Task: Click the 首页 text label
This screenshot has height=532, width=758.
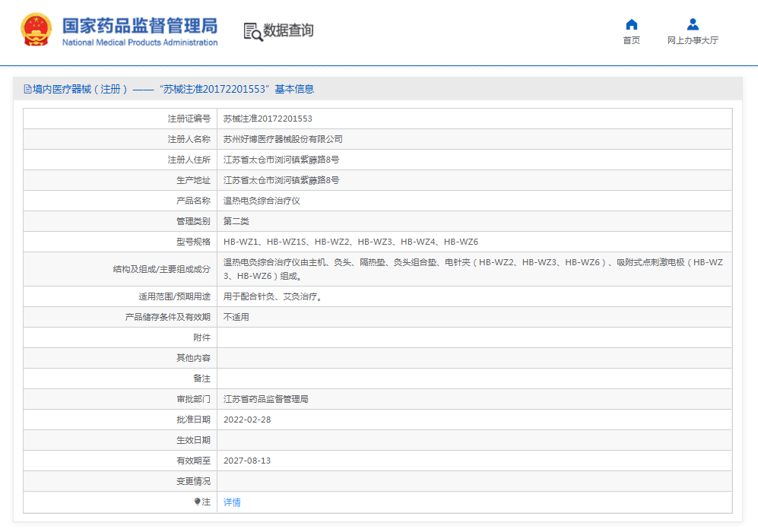Action: (631, 40)
